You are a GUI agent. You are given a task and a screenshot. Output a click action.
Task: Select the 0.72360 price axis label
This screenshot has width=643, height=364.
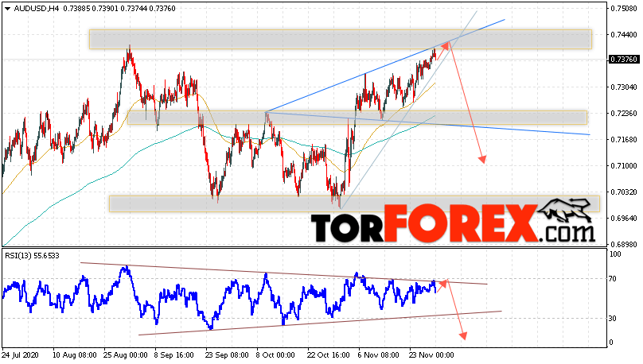(x=624, y=114)
